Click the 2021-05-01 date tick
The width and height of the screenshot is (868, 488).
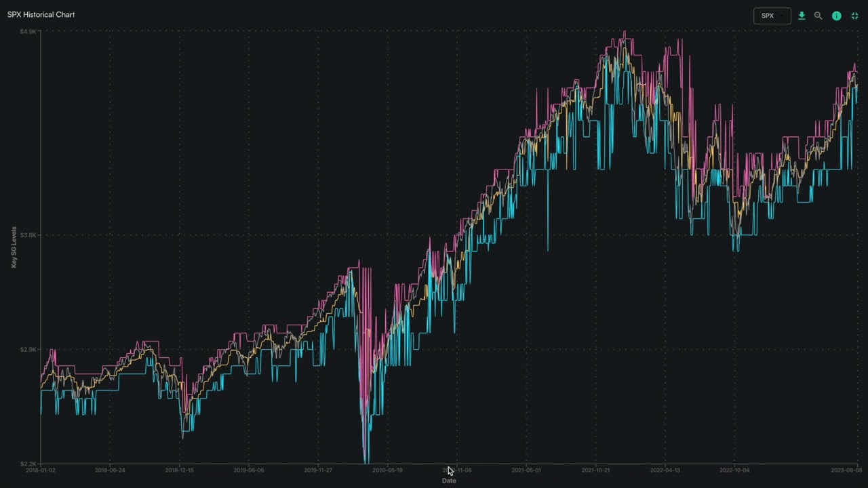pos(526,470)
